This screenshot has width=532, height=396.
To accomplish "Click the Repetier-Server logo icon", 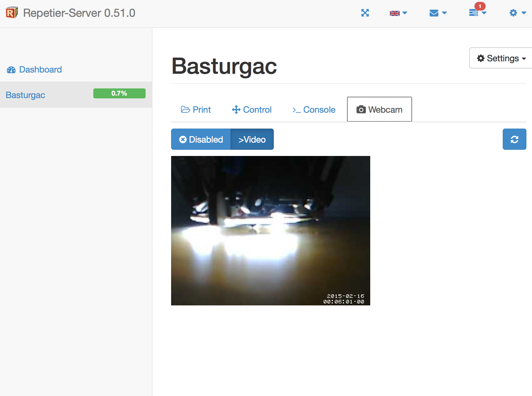I will (x=12, y=13).
